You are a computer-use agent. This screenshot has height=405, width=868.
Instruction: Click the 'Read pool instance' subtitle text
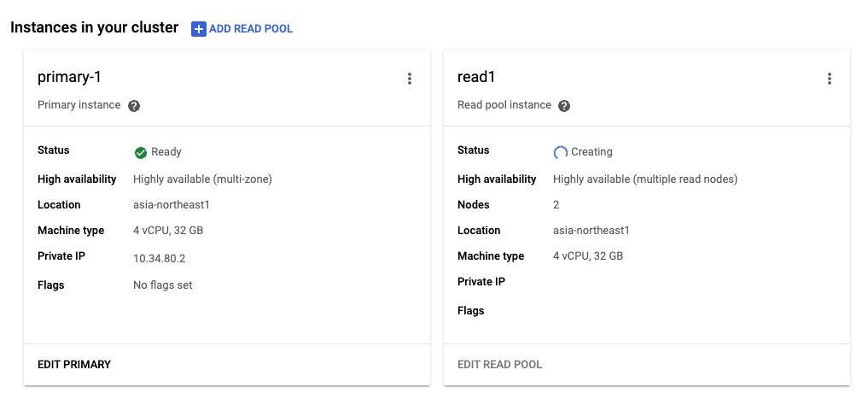(504, 105)
